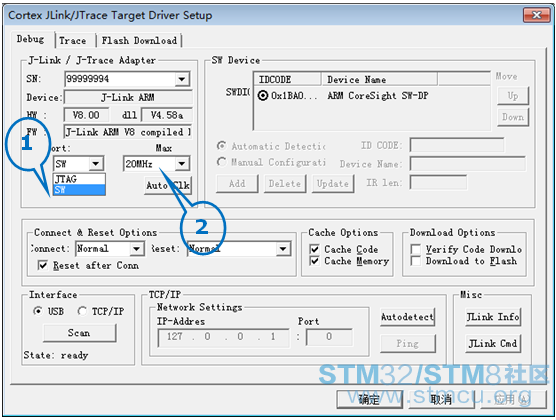Enable Download to Flash checkbox
The height and width of the screenshot is (420, 556).
[x=416, y=261]
